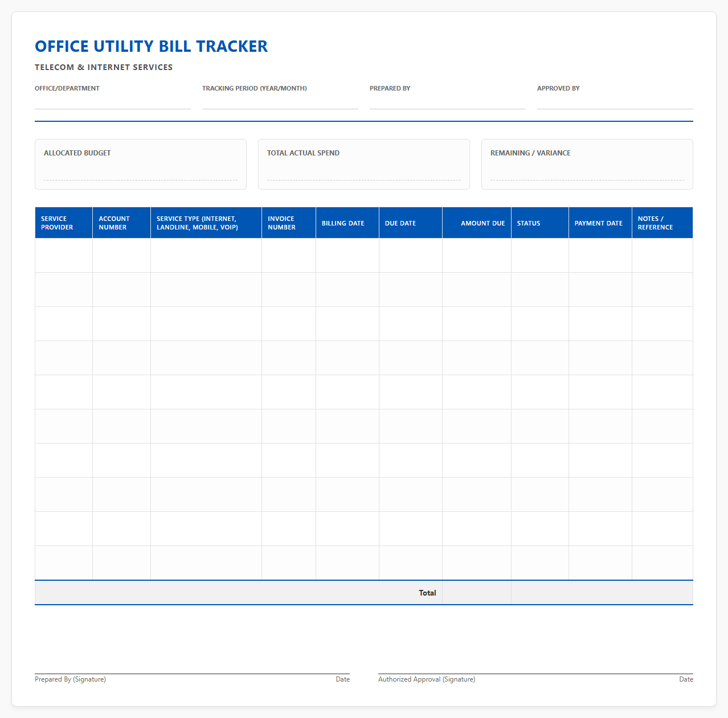
Task: Click the Notes / Reference column header
Action: tap(662, 223)
